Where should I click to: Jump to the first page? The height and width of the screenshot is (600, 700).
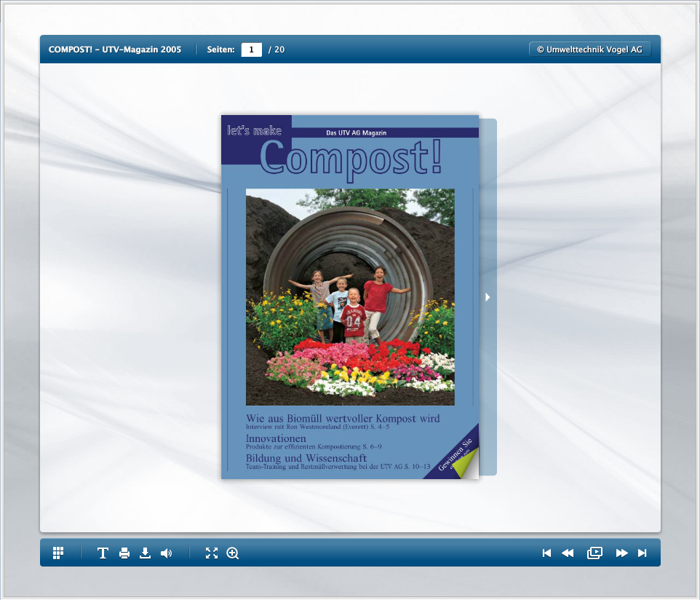point(546,553)
